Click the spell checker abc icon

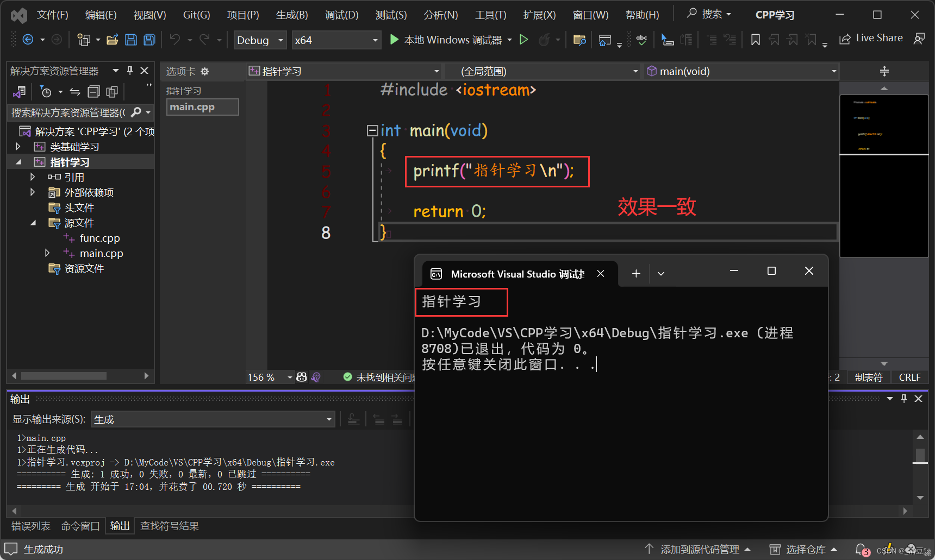[x=642, y=40]
